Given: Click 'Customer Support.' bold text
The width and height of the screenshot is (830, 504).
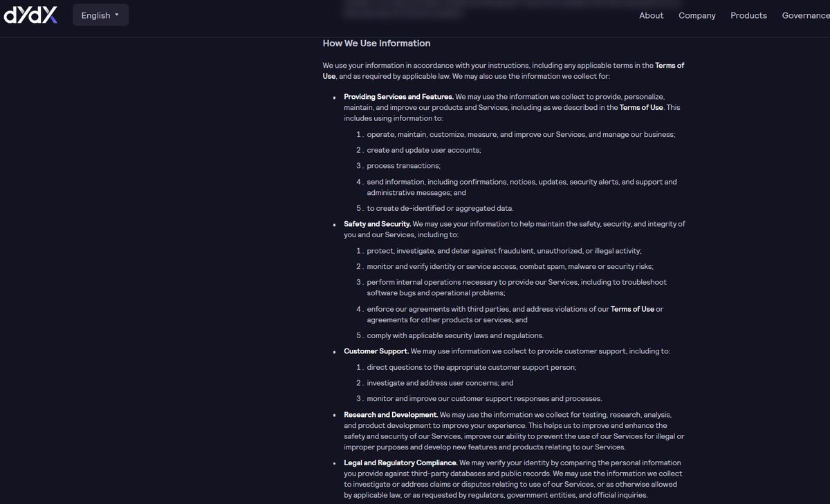Looking at the screenshot, I should [376, 351].
